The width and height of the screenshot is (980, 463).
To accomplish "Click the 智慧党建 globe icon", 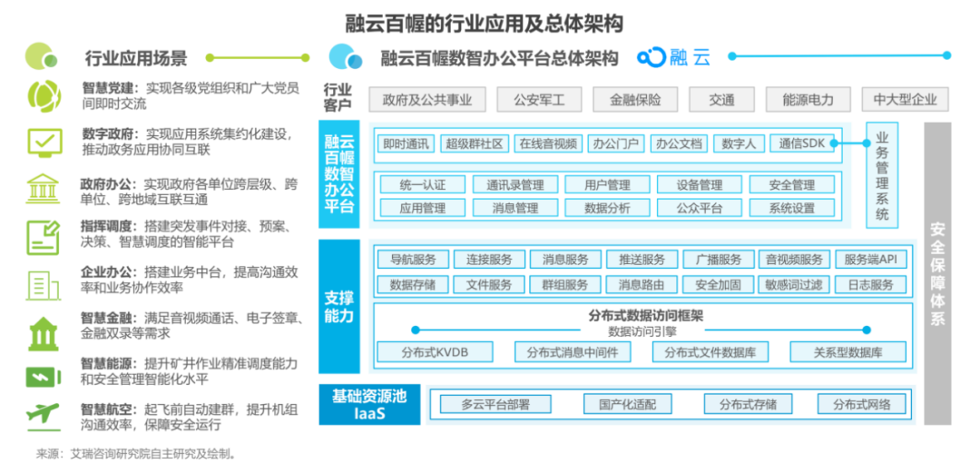I will click(44, 95).
